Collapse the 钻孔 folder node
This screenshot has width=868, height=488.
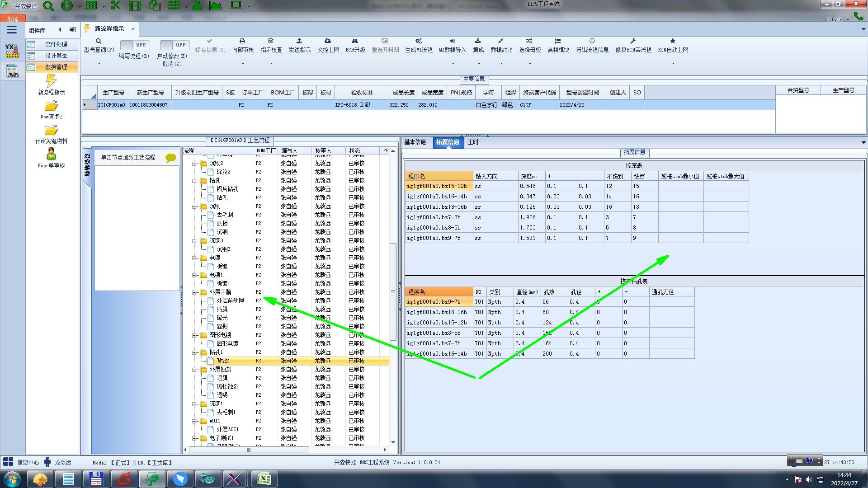[194, 181]
